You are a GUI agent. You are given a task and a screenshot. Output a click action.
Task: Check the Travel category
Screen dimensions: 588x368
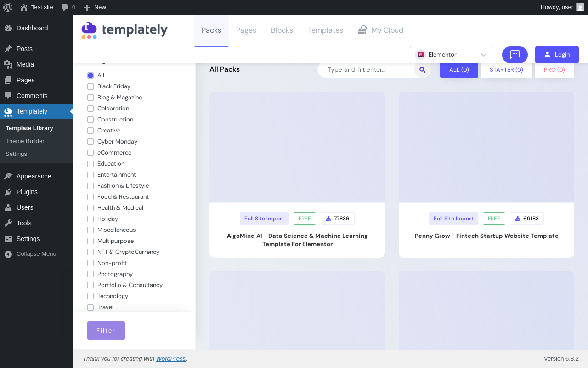coord(90,307)
